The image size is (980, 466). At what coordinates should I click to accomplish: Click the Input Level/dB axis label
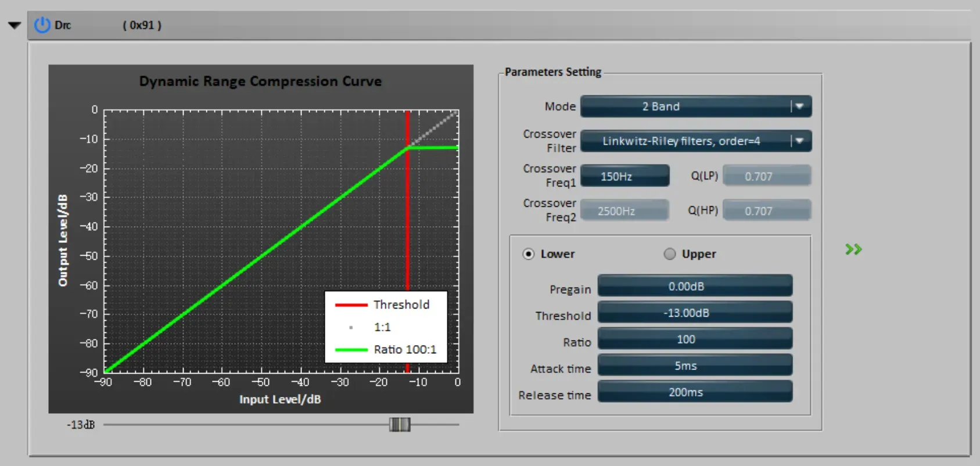[x=280, y=399]
